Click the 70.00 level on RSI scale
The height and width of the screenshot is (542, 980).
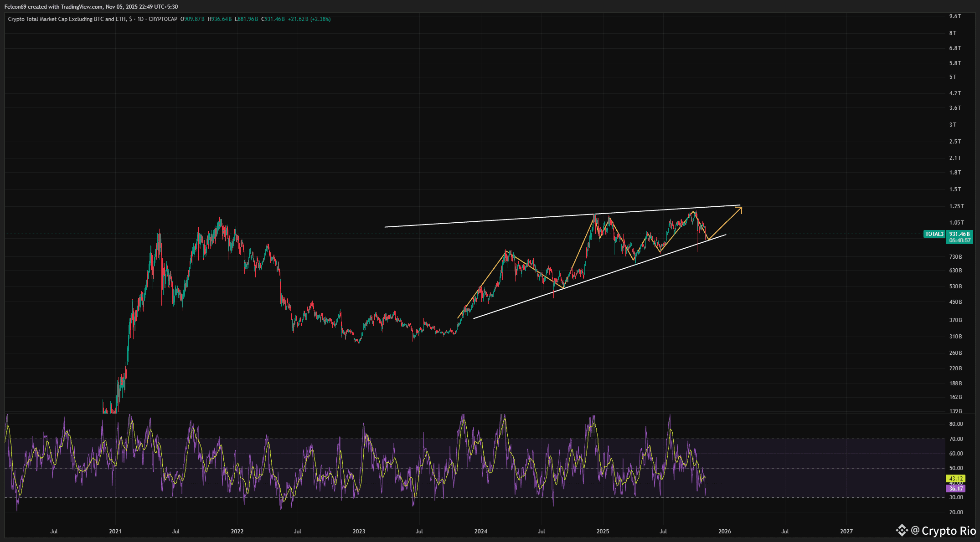point(956,439)
